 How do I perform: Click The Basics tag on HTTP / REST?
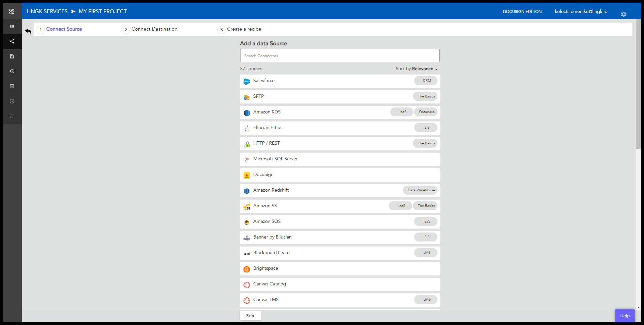(425, 143)
